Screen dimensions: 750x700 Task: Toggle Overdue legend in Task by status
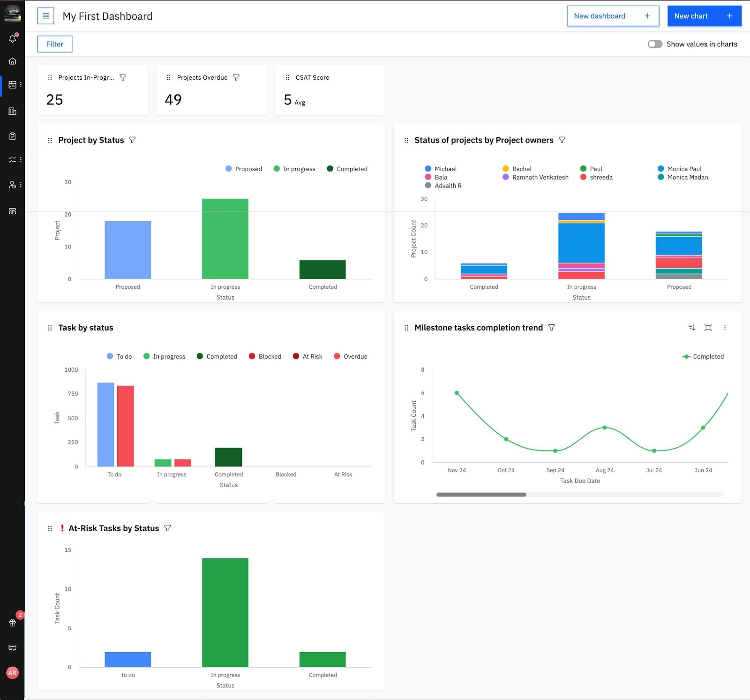pos(351,356)
